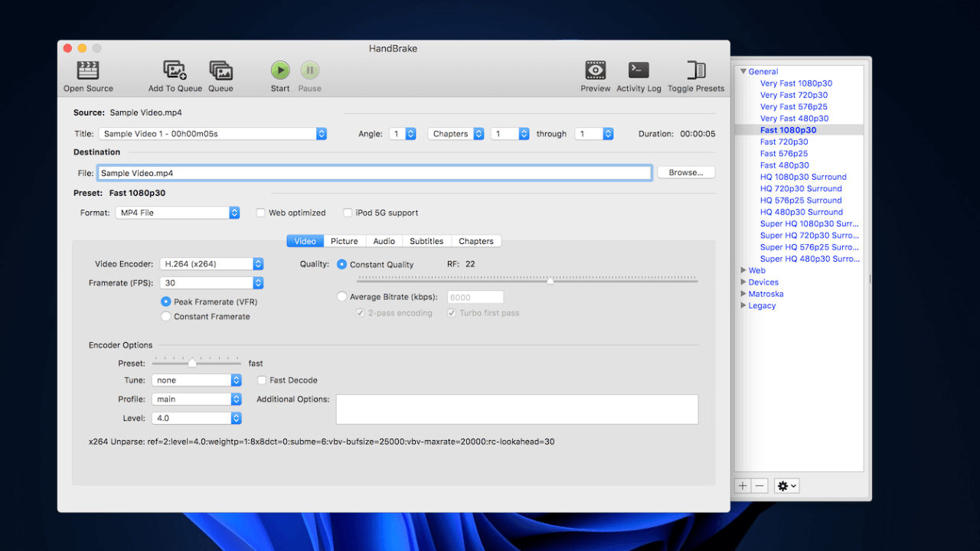Select HQ 720p30 Surround preset
The height and width of the screenshot is (551, 980).
(801, 188)
